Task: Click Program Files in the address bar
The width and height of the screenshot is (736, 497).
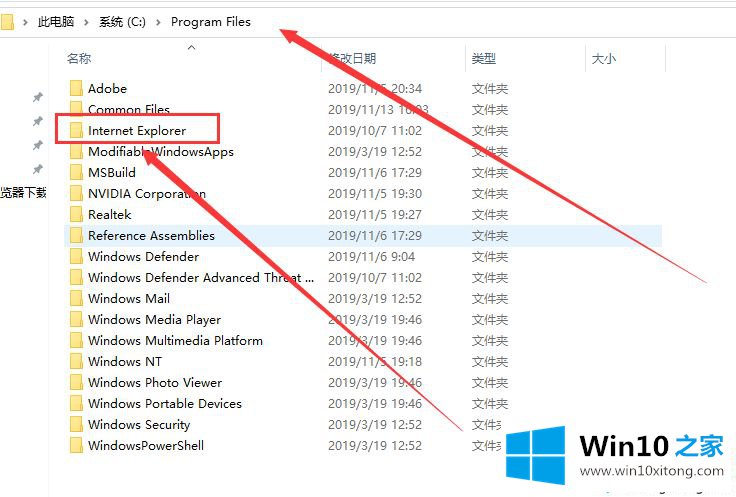Action: [x=211, y=22]
